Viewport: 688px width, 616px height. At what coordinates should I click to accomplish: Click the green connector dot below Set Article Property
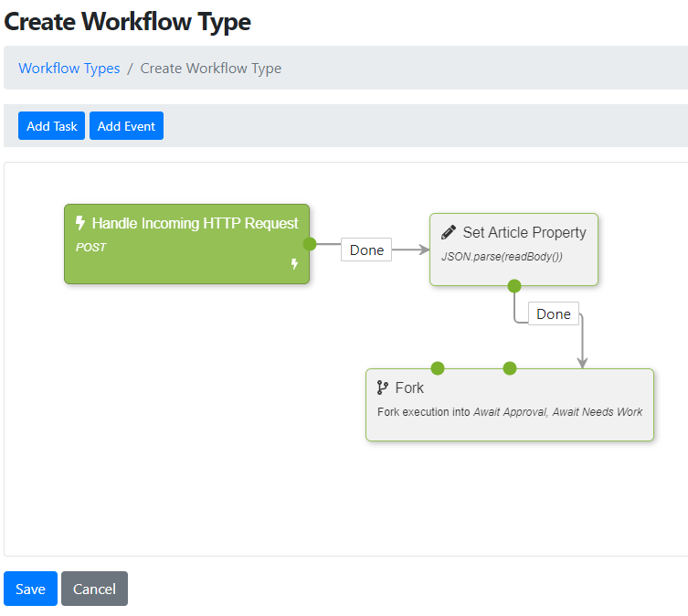(x=513, y=286)
